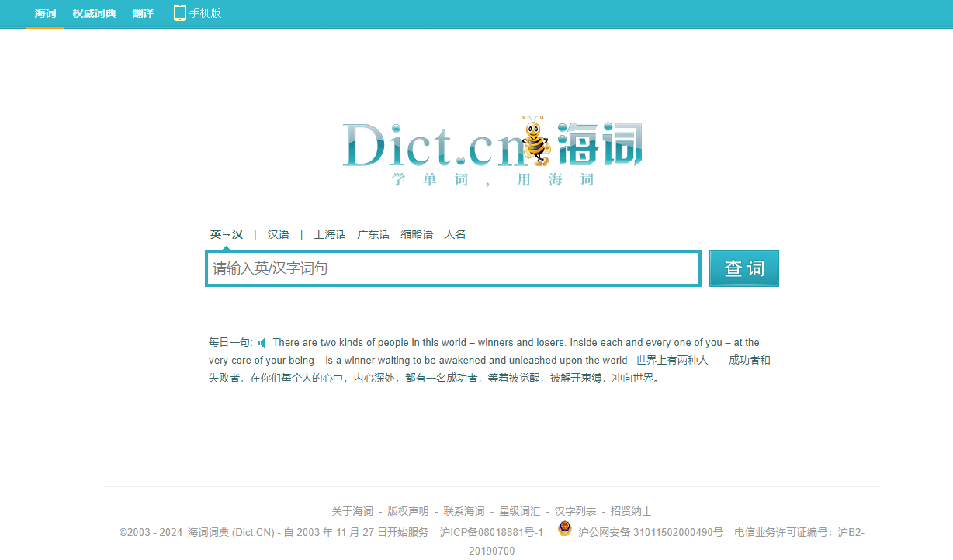Visit the 联系海词 footer link
This screenshot has height=560, width=953.
(464, 511)
